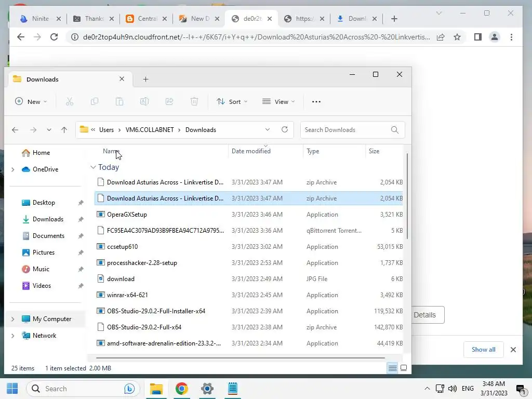Sort by Date modified column header
Screen dimensions: 532x399
[265, 151]
